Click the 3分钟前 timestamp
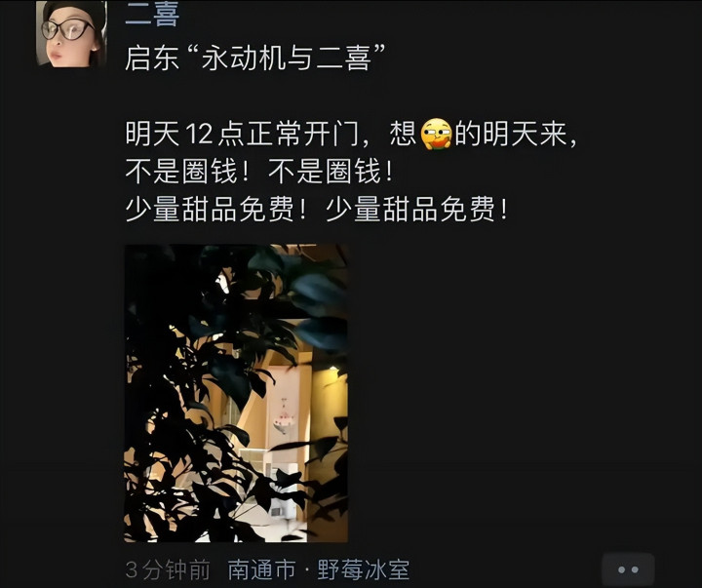 pyautogui.click(x=168, y=570)
